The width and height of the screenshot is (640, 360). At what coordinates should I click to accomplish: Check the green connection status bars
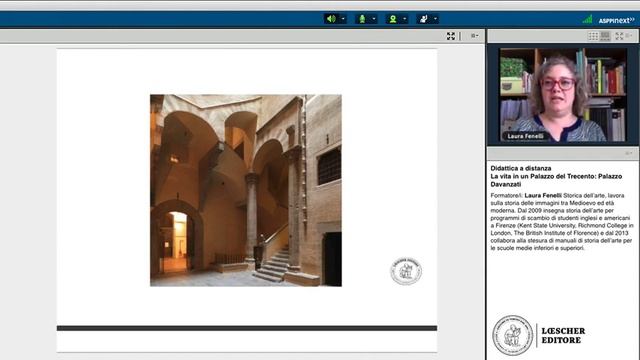coord(587,19)
